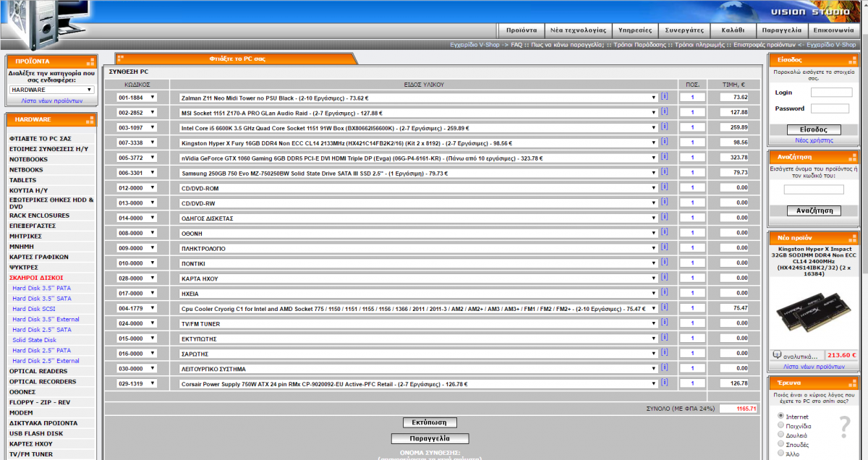The image size is (868, 460).
Task: Open the 029-1319 code dropdown
Action: click(x=137, y=383)
